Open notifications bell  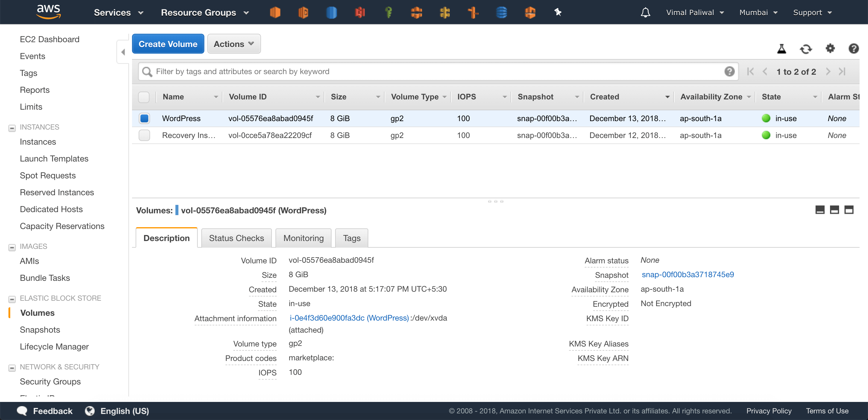645,12
